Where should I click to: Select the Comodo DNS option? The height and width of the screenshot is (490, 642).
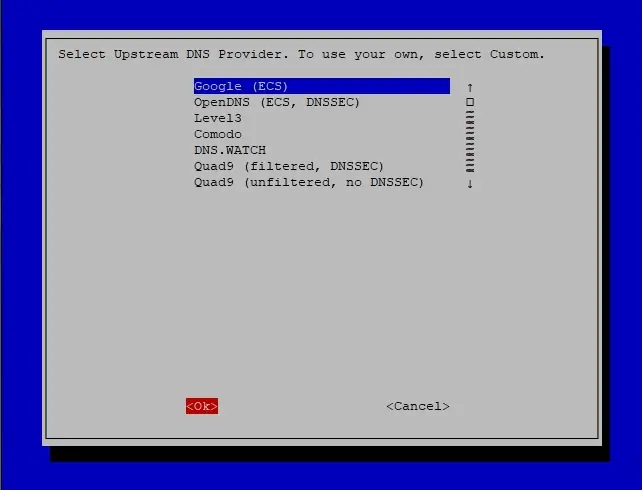[x=217, y=134]
